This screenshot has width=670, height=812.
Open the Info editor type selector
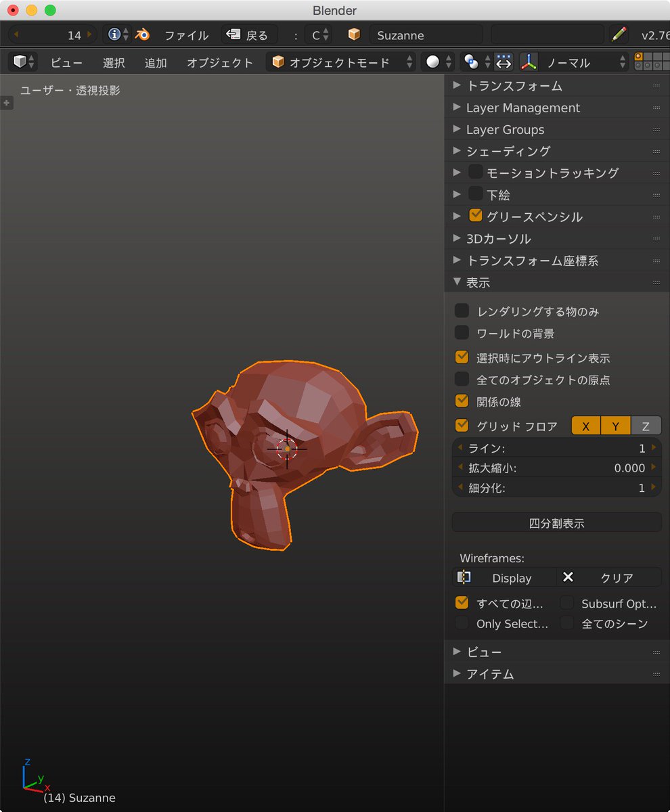point(118,35)
